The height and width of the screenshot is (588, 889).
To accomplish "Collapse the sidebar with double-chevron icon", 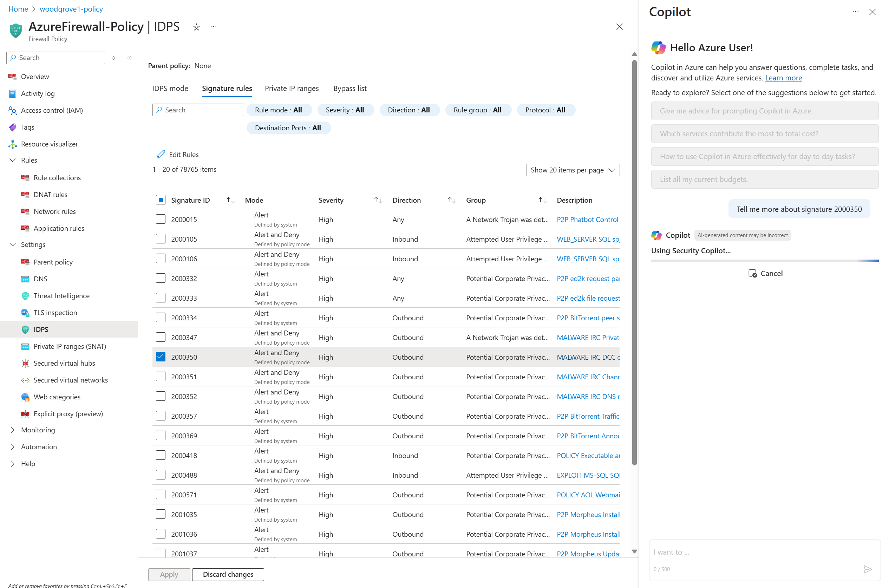I will [x=129, y=58].
